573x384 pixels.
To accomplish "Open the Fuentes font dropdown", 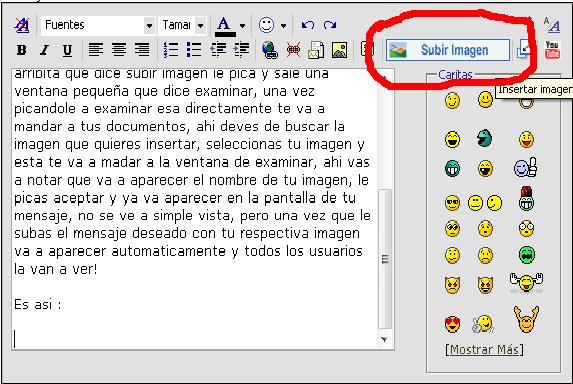I will (98, 25).
